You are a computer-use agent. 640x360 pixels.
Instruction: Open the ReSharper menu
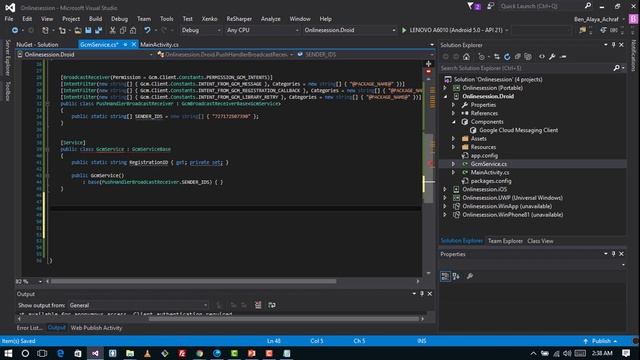click(x=239, y=19)
